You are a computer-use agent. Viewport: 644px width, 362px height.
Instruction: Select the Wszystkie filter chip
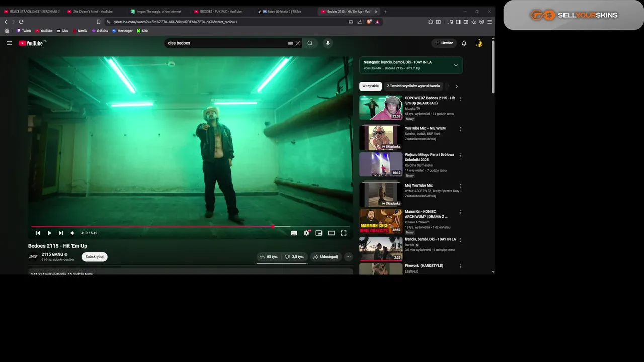point(371,86)
